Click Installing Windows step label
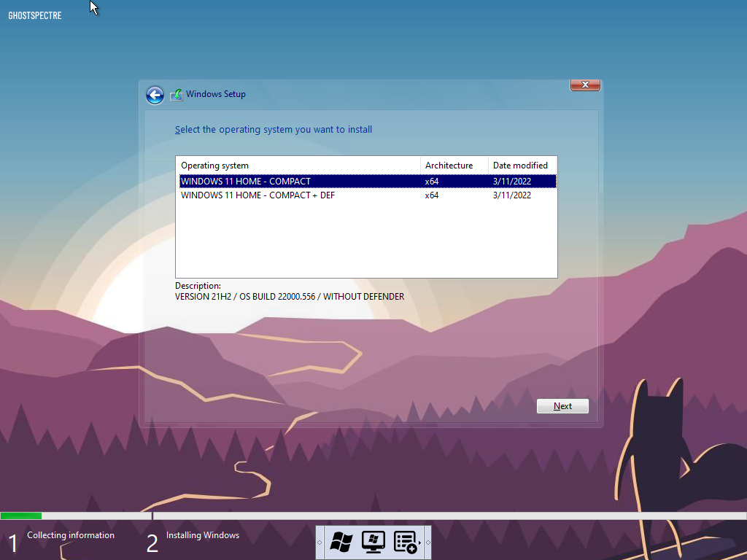Image resolution: width=747 pixels, height=560 pixels. pyautogui.click(x=203, y=535)
